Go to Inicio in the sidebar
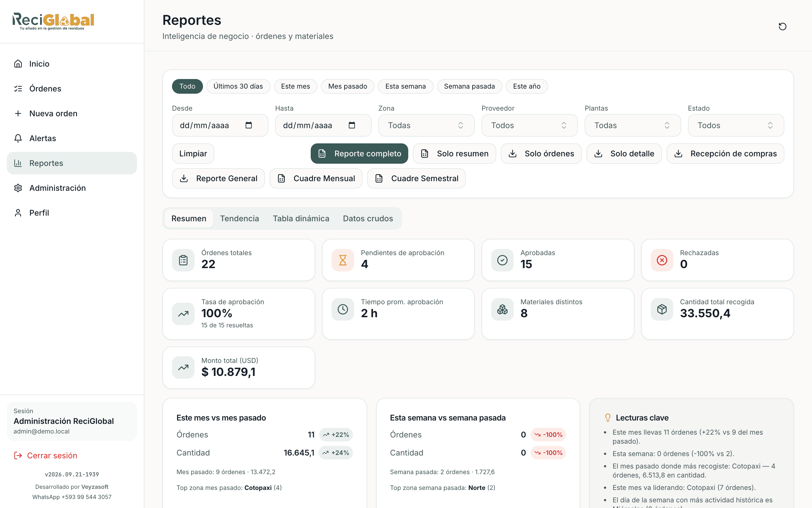The height and width of the screenshot is (508, 812). click(x=72, y=63)
